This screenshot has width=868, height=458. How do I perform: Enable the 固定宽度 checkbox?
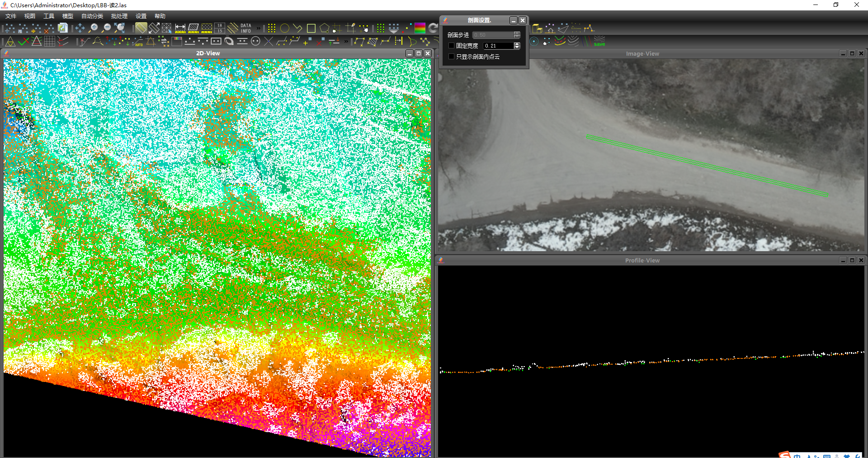click(451, 46)
